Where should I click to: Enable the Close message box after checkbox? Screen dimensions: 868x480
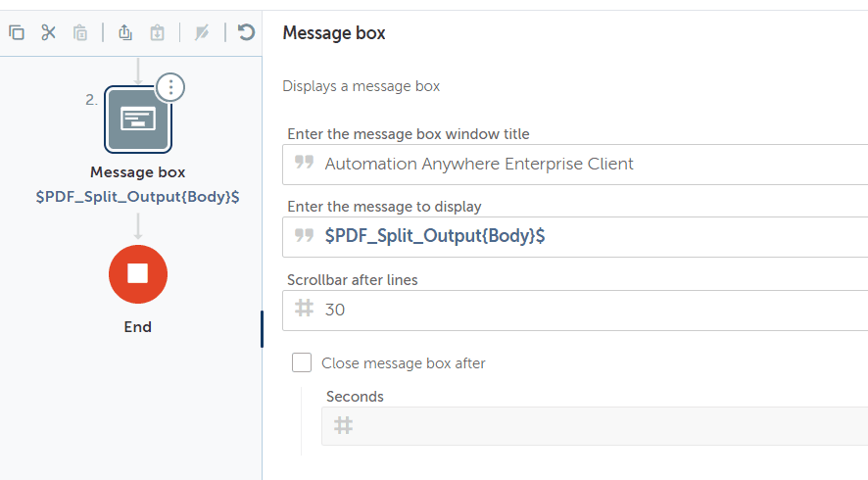pos(302,363)
